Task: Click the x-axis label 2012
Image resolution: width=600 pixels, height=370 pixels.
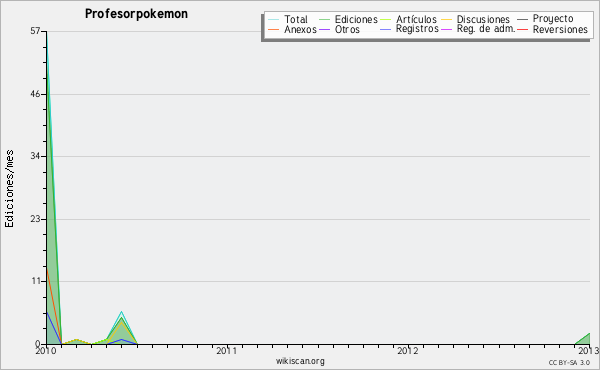Action: (408, 350)
